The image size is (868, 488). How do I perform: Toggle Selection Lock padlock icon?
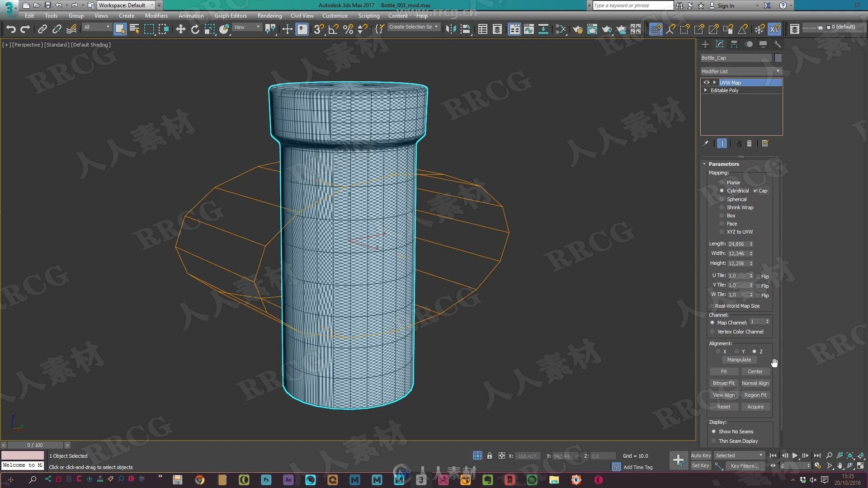[489, 456]
